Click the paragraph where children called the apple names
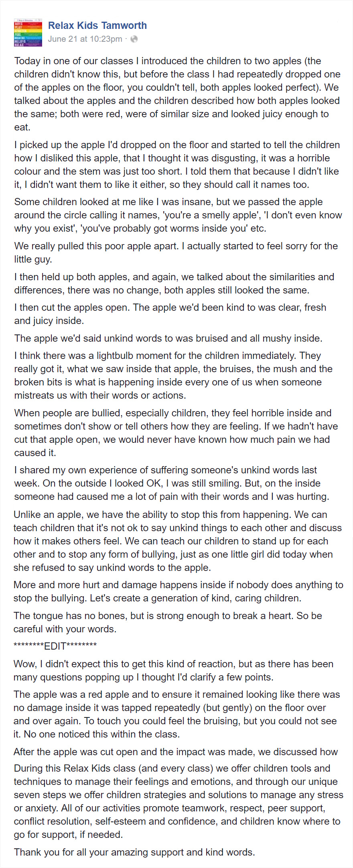 pyautogui.click(x=176, y=215)
